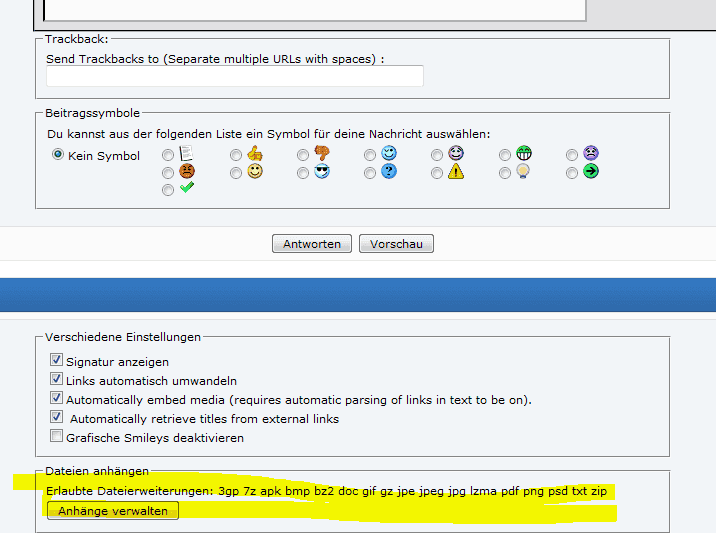Image resolution: width=716 pixels, height=533 pixels.
Task: Click the blue question mark icon
Action: click(x=389, y=171)
